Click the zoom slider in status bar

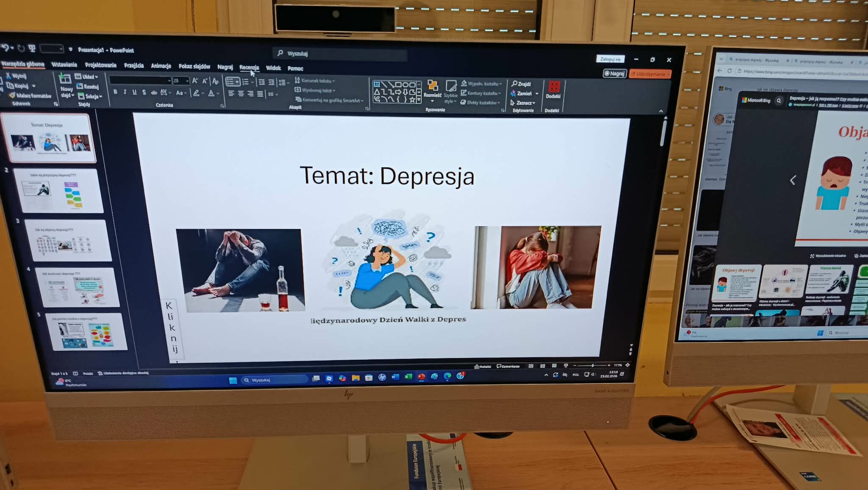(x=592, y=365)
